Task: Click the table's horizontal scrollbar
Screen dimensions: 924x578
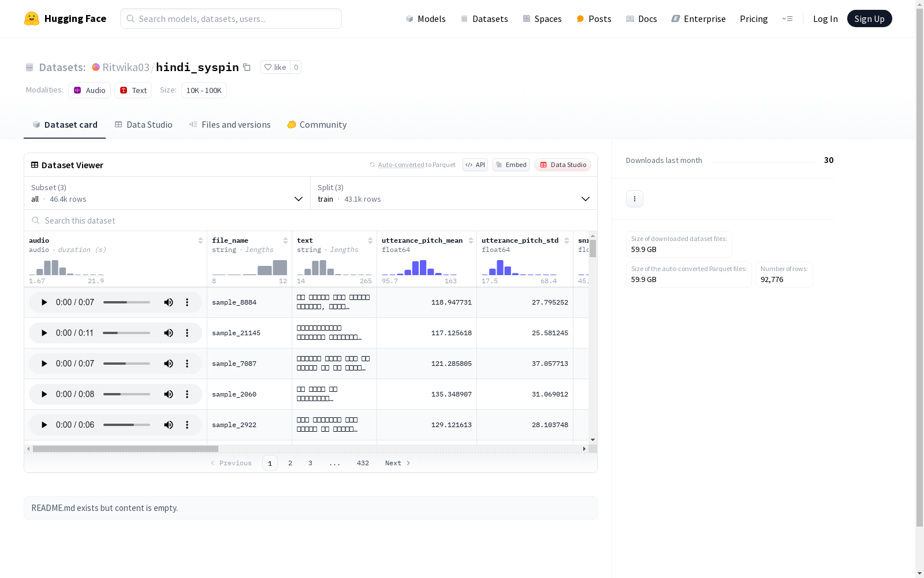Action: pyautogui.click(x=125, y=449)
